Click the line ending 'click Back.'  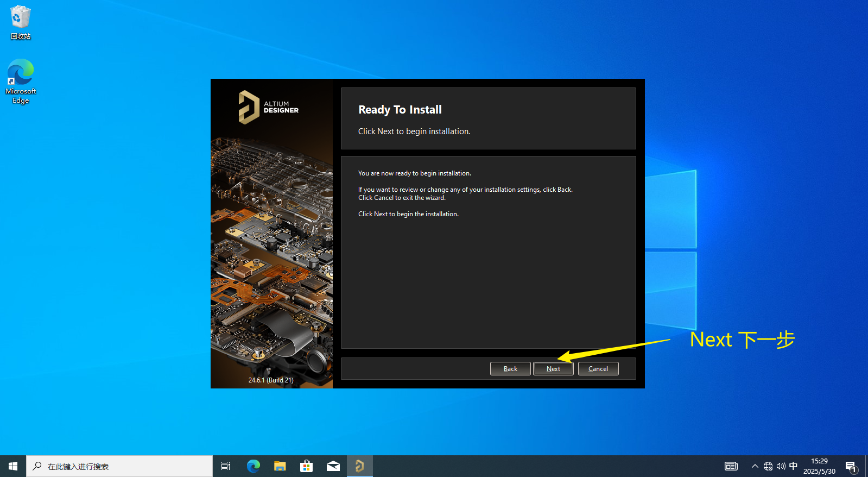coord(465,190)
